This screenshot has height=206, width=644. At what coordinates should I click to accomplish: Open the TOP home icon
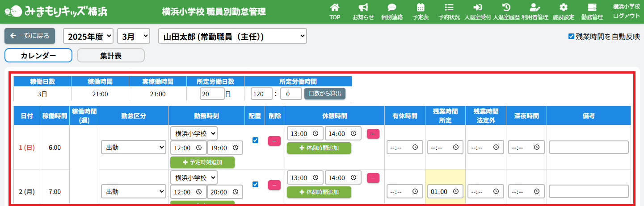point(334,8)
